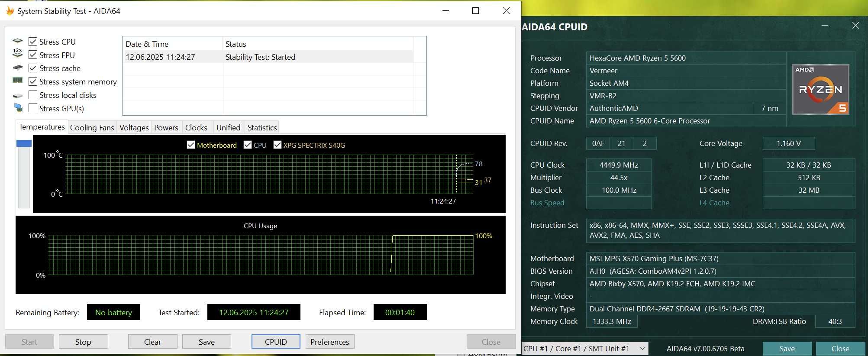Screen dimensions: 868x356
Task: Open the Preferences button
Action: click(330, 342)
